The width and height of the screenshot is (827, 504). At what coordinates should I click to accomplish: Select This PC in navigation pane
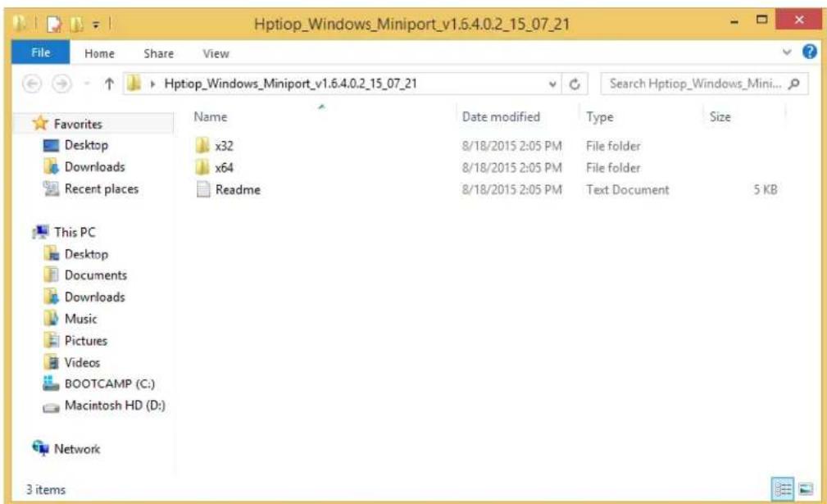point(75,233)
